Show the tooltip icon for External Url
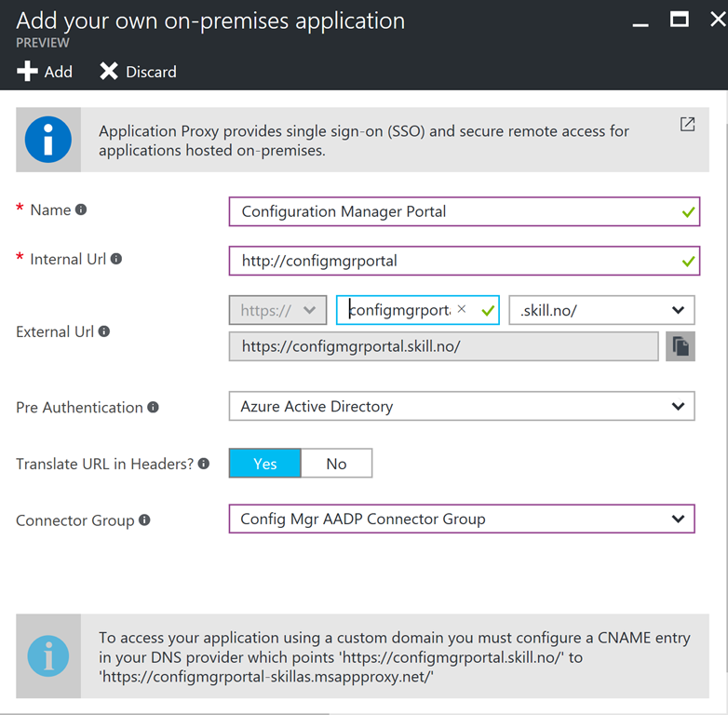 [104, 331]
